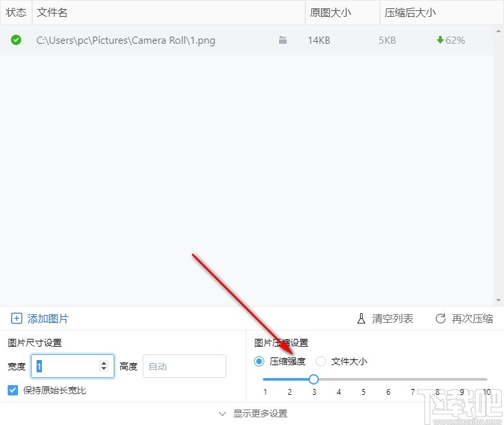Click the plus icon for 添加图片
The width and height of the screenshot is (504, 425).
coord(17,318)
